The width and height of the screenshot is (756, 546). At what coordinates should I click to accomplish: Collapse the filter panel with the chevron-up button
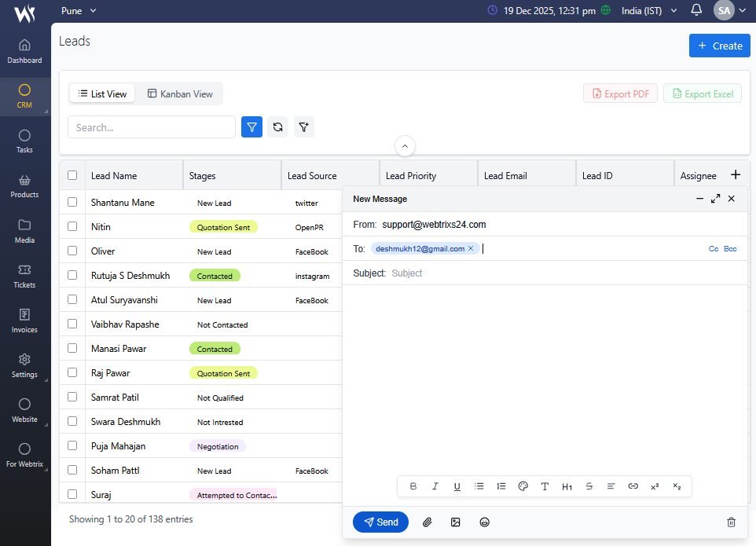coord(405,146)
